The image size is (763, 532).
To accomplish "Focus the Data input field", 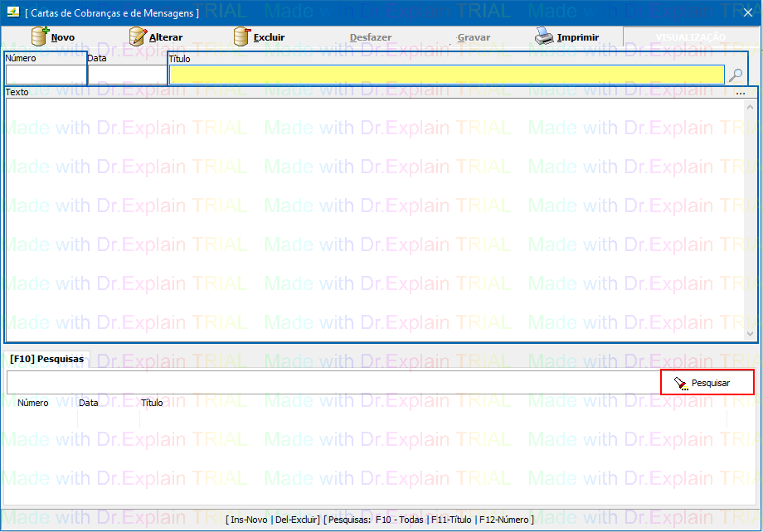I will pyautogui.click(x=127, y=75).
